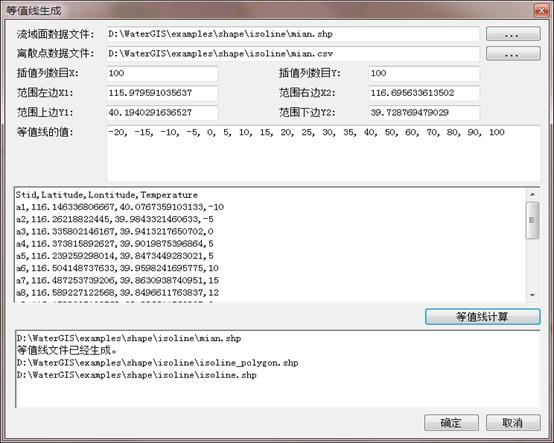Cancel with the 取消 button
Image resolution: width=554 pixels, height=443 pixels.
tap(513, 423)
